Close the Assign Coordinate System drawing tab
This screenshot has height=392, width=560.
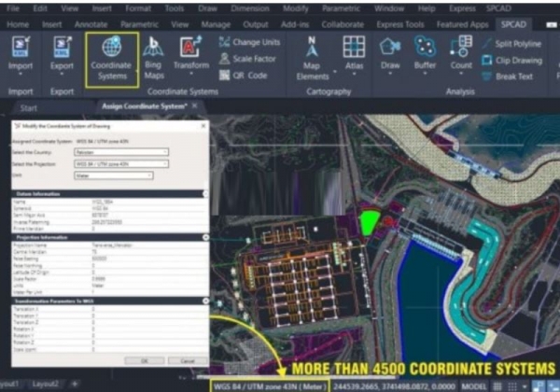(195, 105)
